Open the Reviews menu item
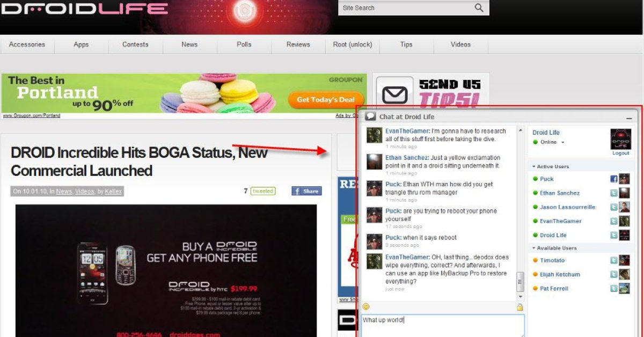The width and height of the screenshot is (644, 337). (298, 45)
